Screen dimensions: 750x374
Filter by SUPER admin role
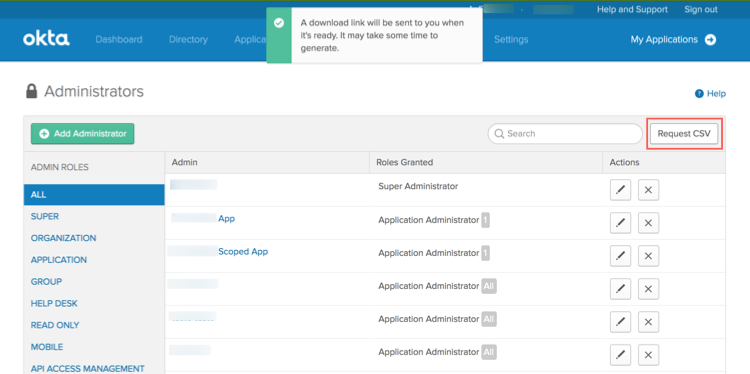coord(44,217)
